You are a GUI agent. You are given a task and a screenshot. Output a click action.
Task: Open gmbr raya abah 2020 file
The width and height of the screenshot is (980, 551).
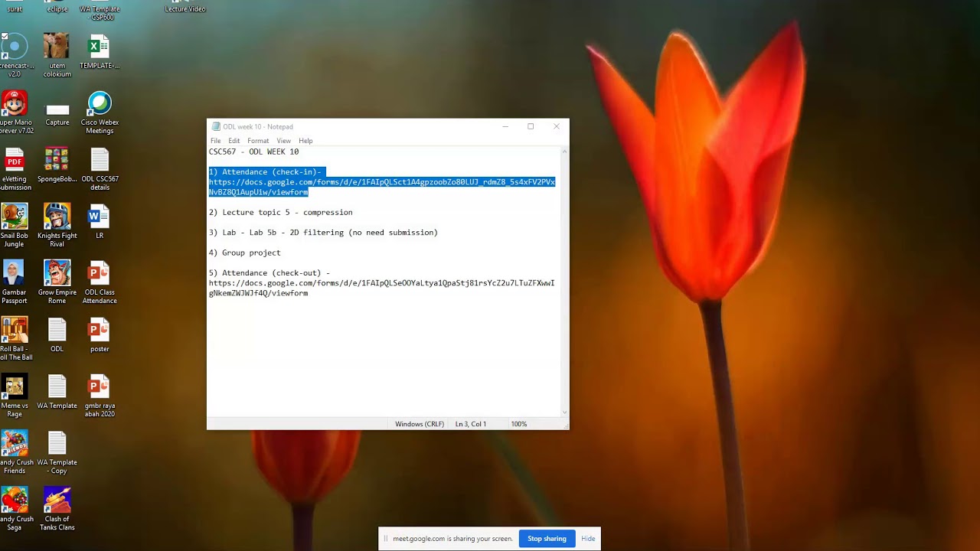pos(100,396)
